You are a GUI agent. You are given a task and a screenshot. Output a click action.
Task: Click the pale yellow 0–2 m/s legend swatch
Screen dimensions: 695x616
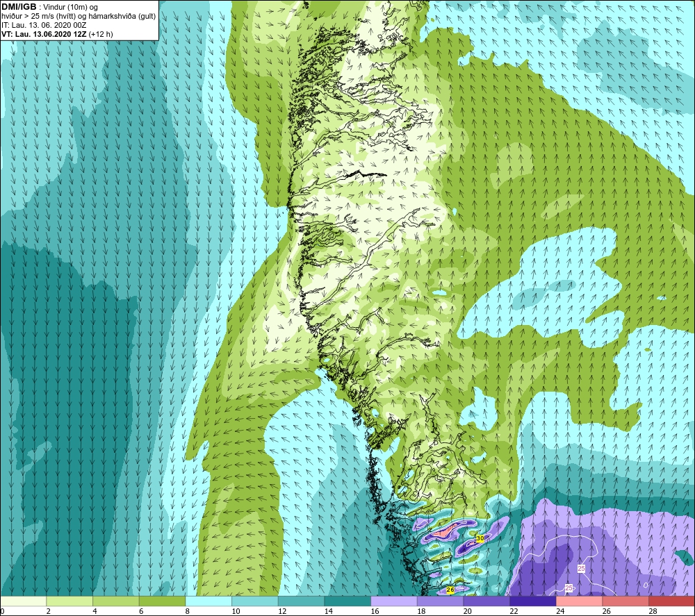point(23,601)
